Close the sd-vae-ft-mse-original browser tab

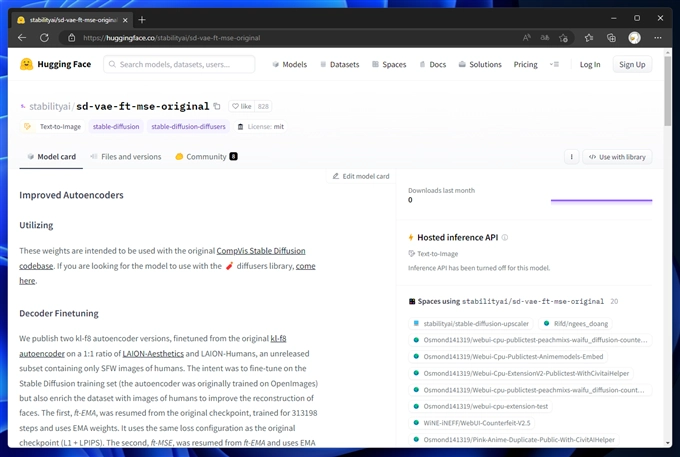pos(125,20)
